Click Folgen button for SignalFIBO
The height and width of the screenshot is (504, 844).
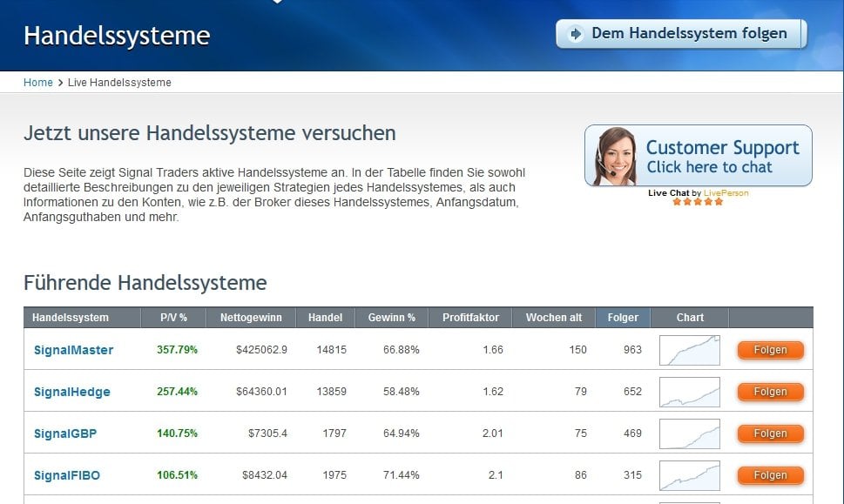(x=770, y=475)
